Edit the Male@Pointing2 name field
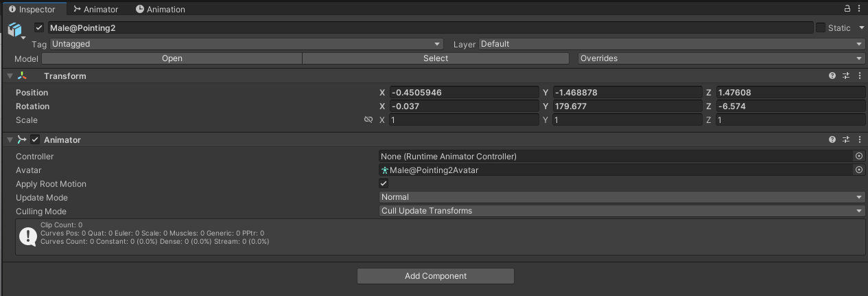Screen dimensions: 868x296 (430, 27)
